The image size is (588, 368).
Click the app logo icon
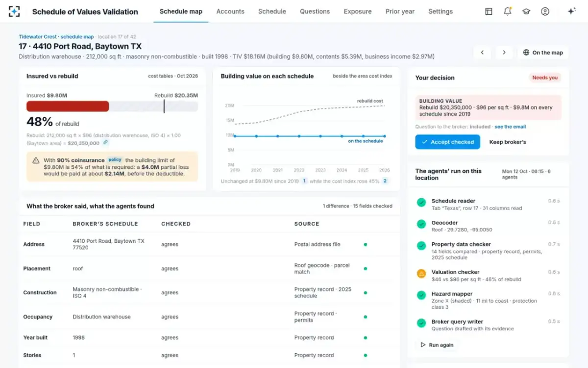pos(15,11)
